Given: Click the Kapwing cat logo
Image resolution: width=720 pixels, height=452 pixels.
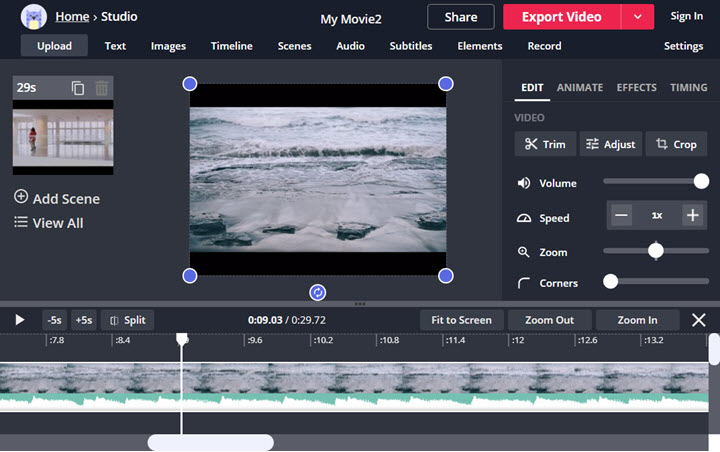Looking at the screenshot, I should pyautogui.click(x=33, y=17).
